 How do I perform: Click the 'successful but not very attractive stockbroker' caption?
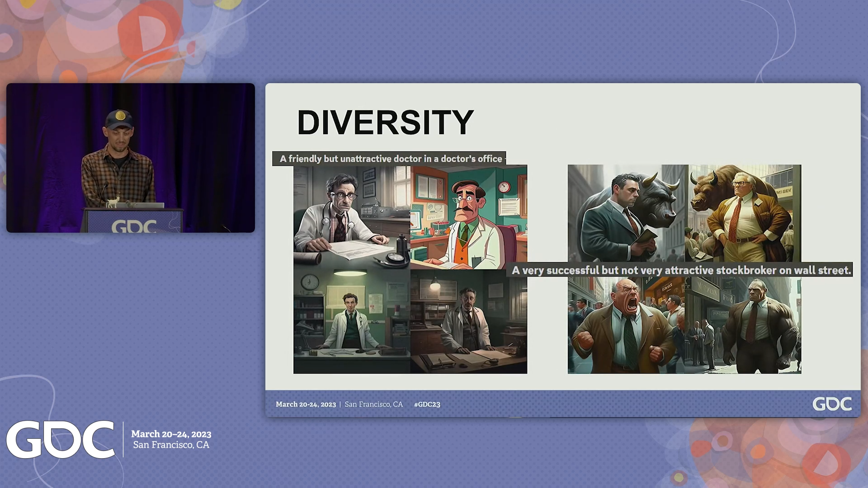pyautogui.click(x=681, y=270)
